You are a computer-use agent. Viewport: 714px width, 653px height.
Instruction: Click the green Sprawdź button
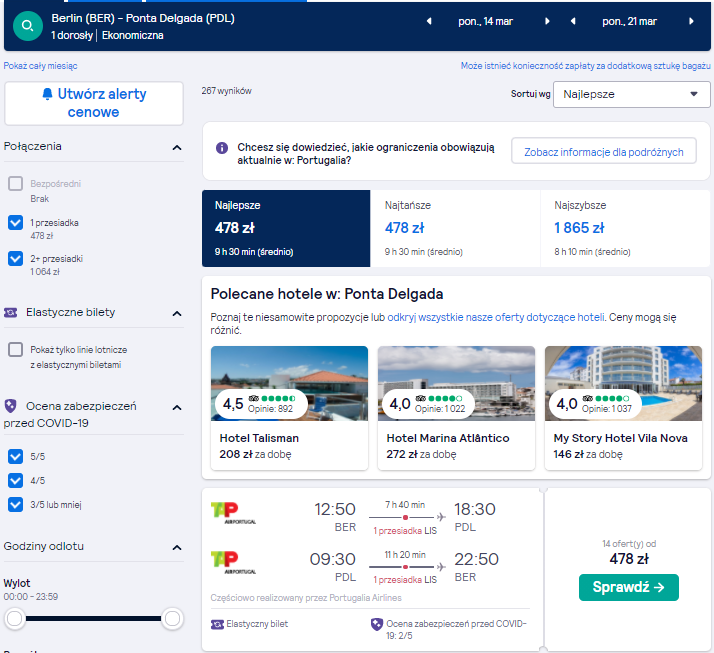tap(628, 587)
